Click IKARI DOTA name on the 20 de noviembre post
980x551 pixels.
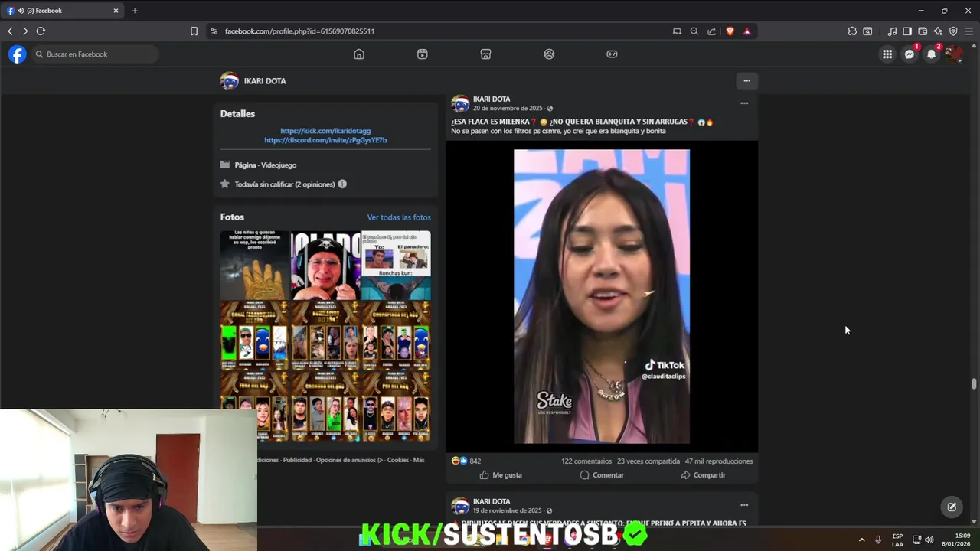(x=492, y=99)
